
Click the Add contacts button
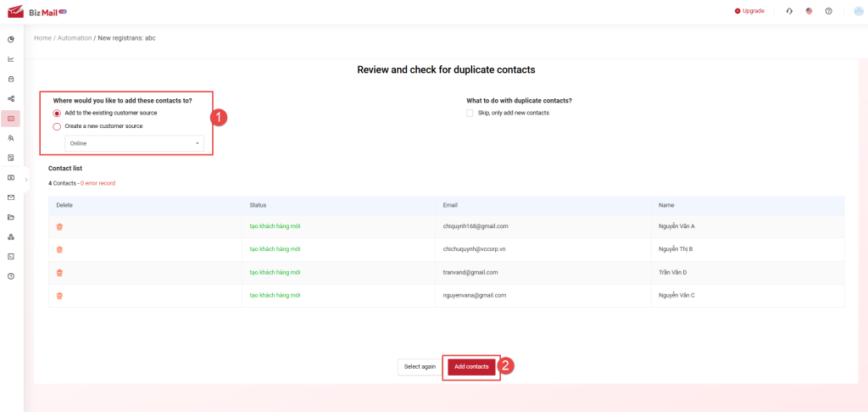(471, 366)
